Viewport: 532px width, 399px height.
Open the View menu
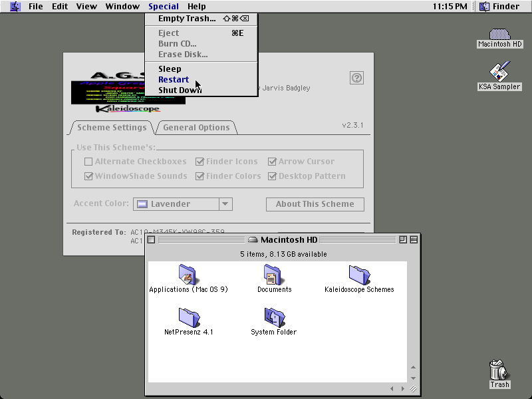(x=86, y=7)
